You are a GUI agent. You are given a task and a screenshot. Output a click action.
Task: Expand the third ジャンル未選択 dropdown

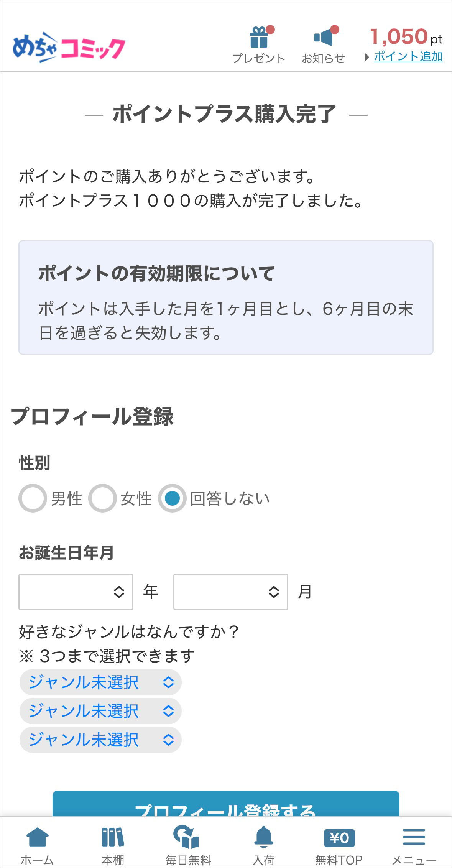click(x=100, y=740)
